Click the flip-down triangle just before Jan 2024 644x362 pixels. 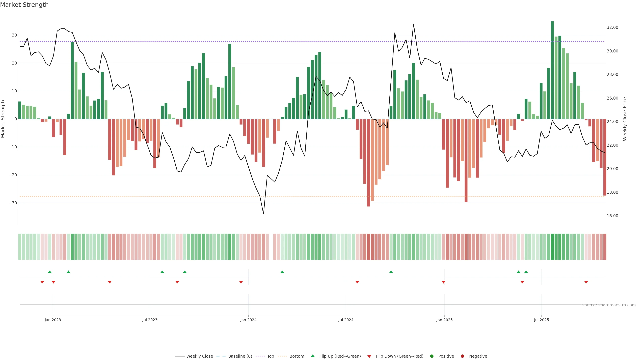click(x=241, y=282)
